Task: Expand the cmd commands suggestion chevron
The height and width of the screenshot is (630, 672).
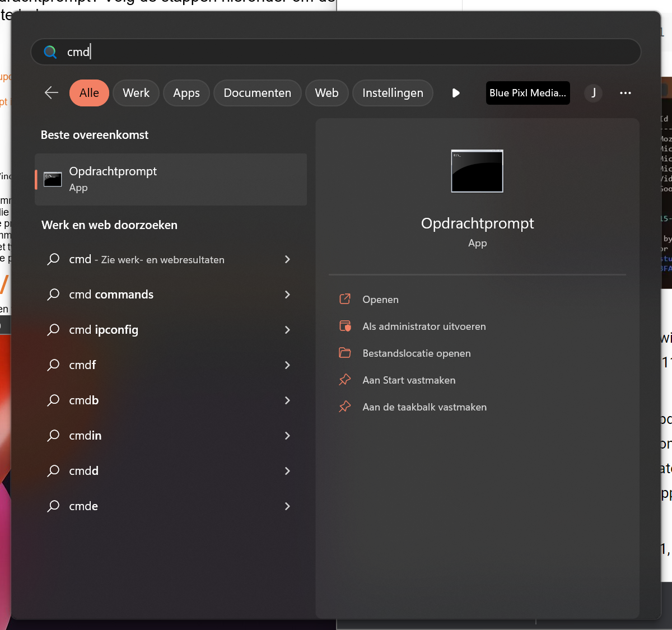Action: 287,295
